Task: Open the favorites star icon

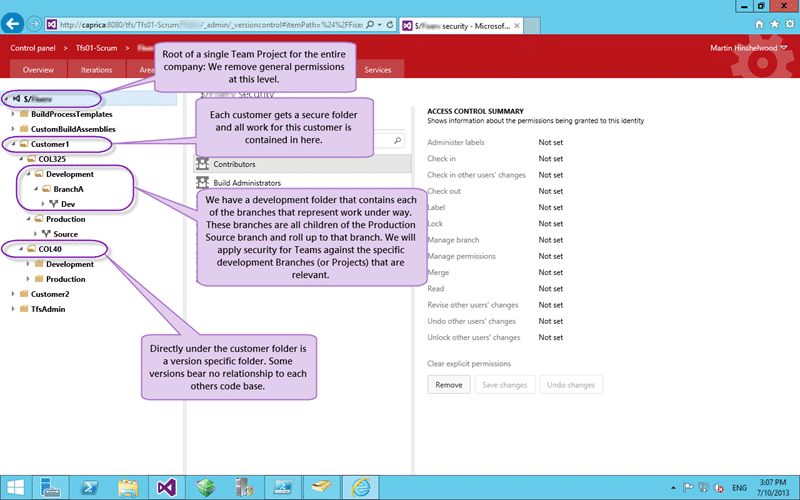Action: point(774,24)
